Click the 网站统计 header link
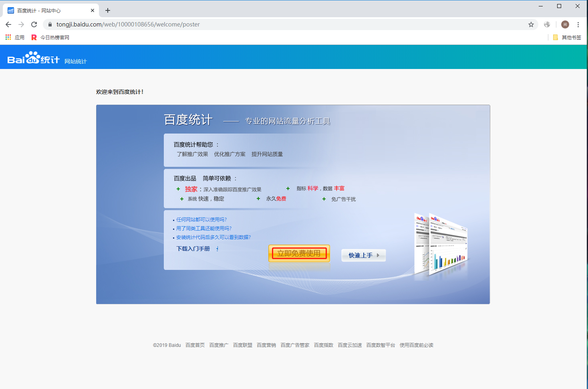This screenshot has width=588, height=389. tap(76, 61)
